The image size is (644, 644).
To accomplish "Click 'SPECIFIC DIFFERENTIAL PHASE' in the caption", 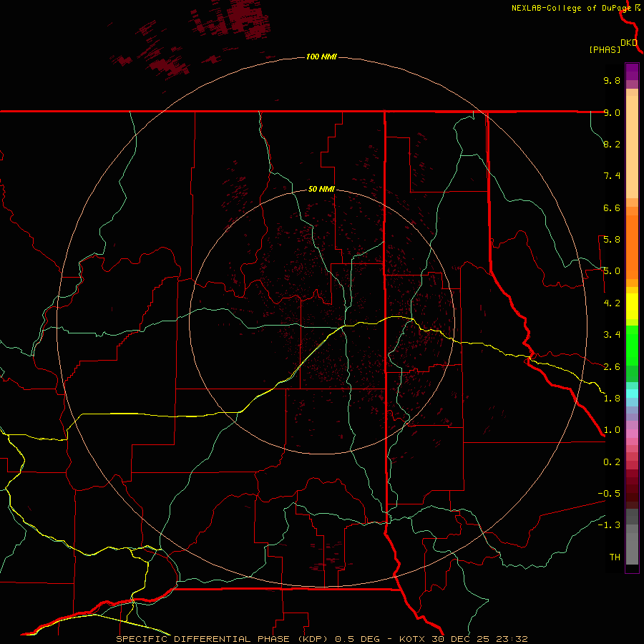I will tap(203, 639).
